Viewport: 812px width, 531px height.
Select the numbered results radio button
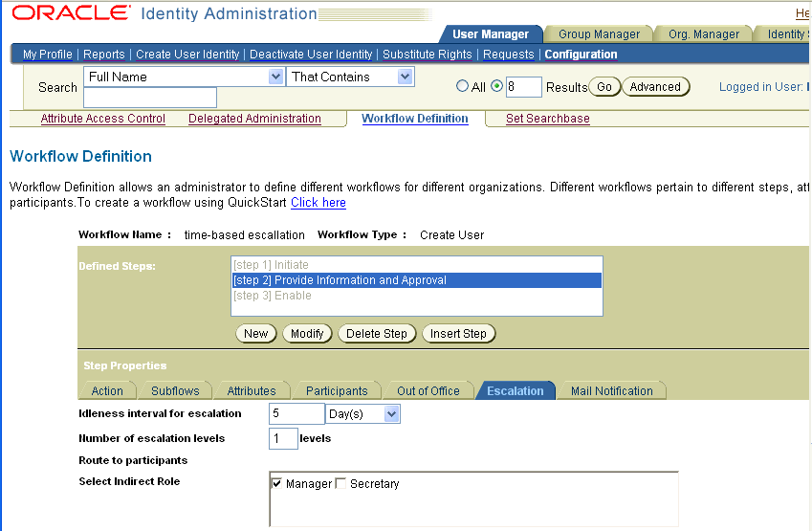[496, 86]
